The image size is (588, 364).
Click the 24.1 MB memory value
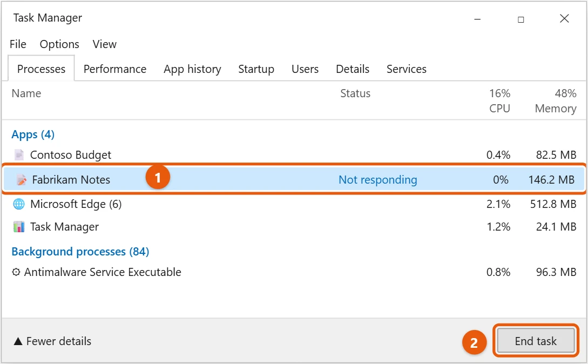point(556,227)
